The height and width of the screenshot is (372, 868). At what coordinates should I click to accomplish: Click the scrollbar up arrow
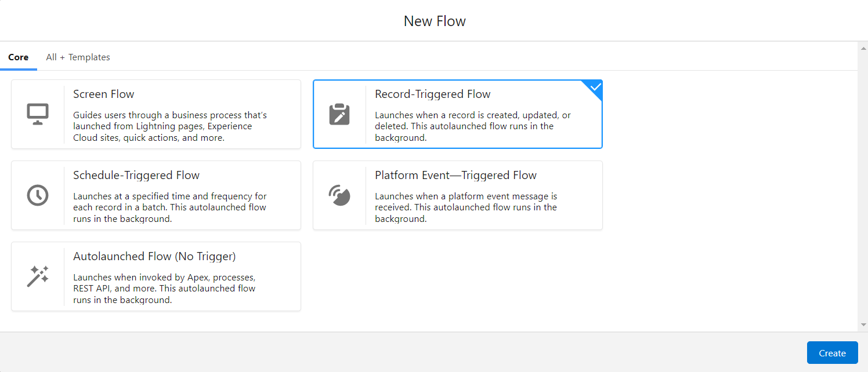(863, 47)
